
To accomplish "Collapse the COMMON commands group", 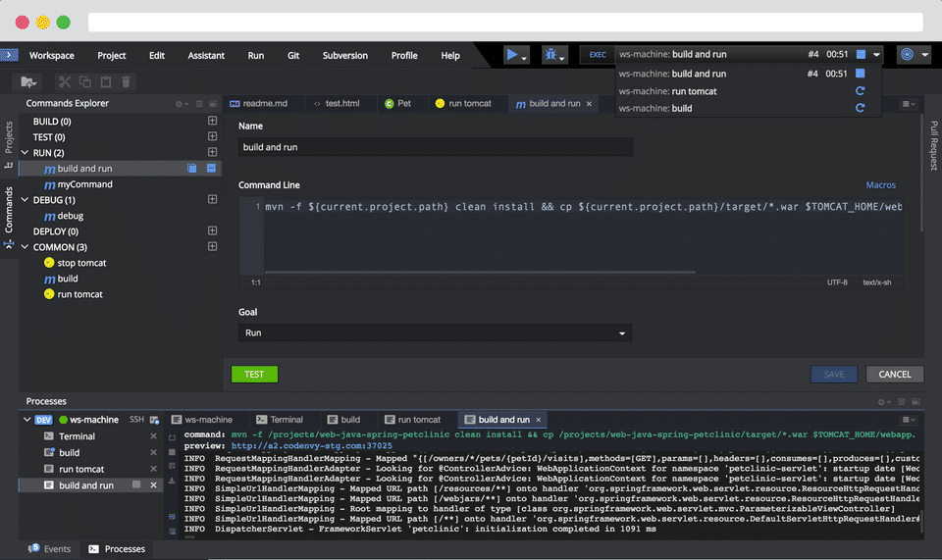I will click(26, 247).
